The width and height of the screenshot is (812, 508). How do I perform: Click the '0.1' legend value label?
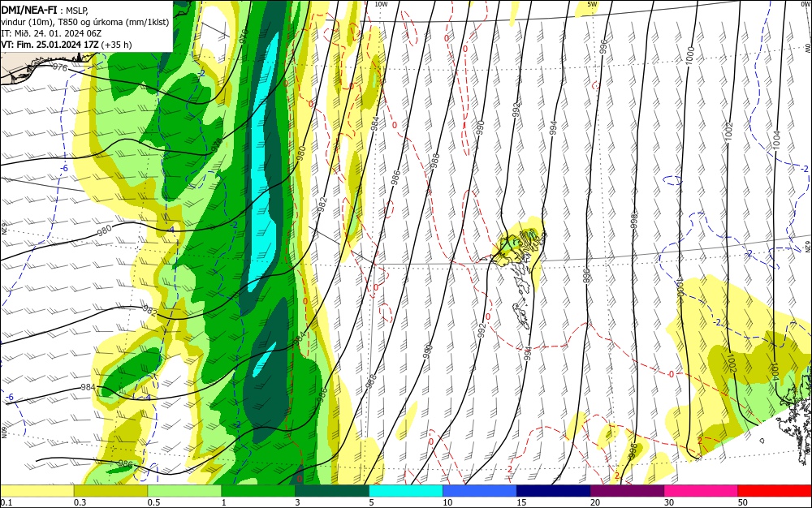point(6,502)
